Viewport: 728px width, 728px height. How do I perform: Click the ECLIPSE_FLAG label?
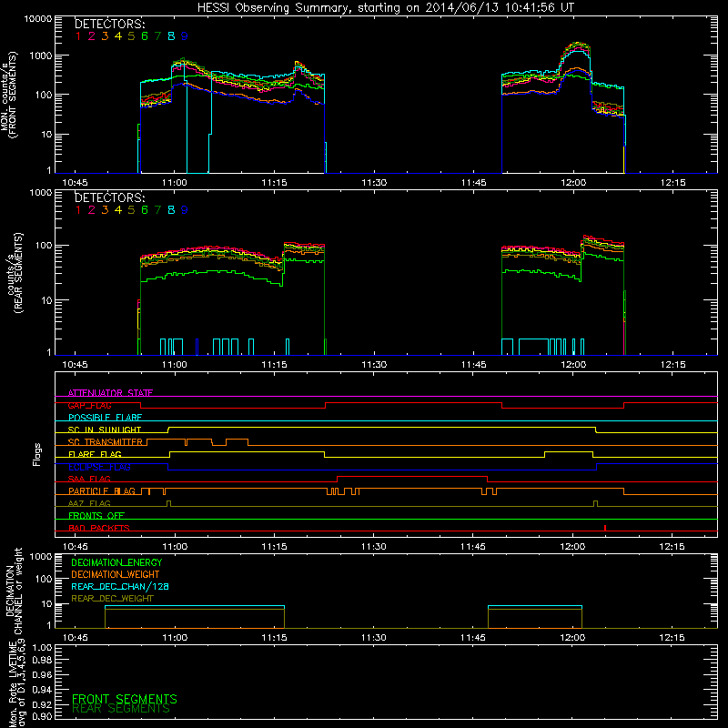pos(99,467)
